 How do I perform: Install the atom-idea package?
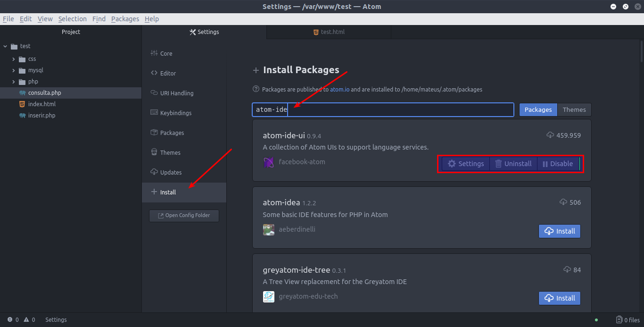coord(560,231)
